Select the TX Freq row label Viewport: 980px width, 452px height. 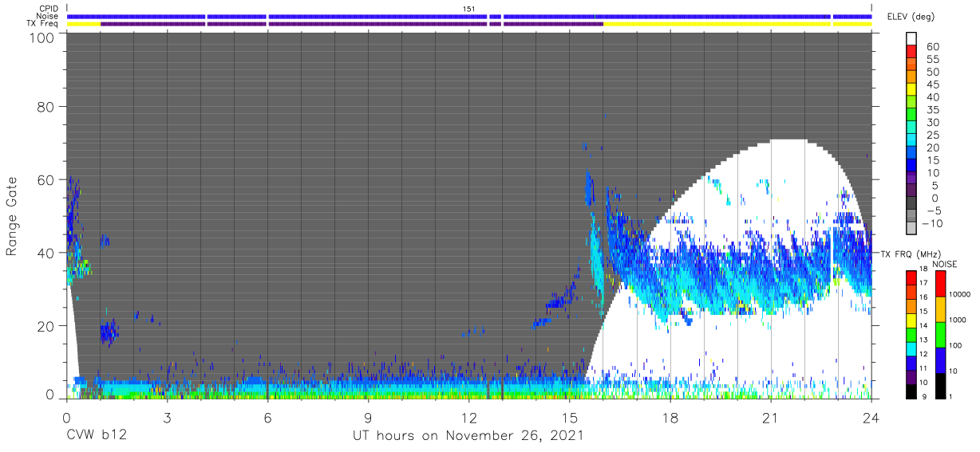click(43, 23)
